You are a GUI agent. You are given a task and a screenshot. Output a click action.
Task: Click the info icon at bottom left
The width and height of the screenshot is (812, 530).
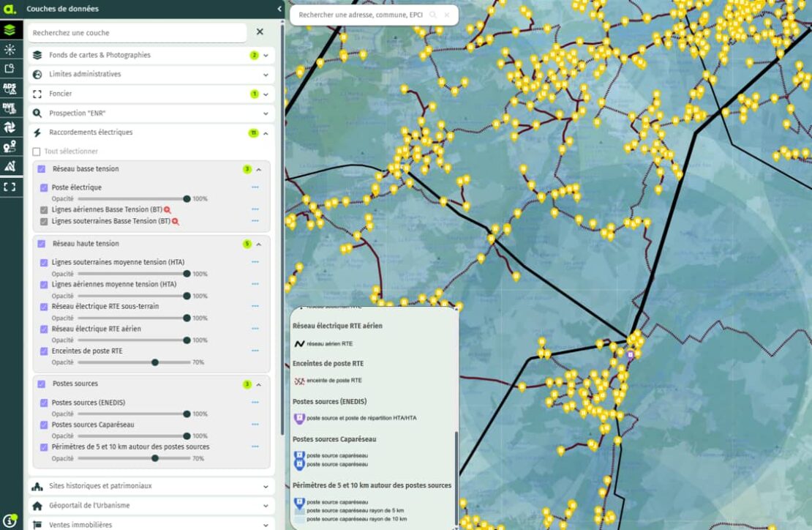[x=10, y=519]
